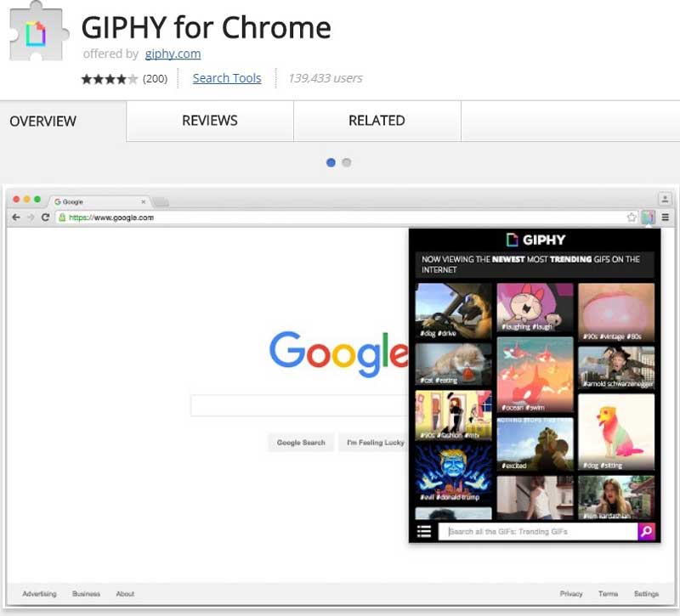Open the #evil #donald trump GIF
This screenshot has height=616, width=680.
coord(453,474)
